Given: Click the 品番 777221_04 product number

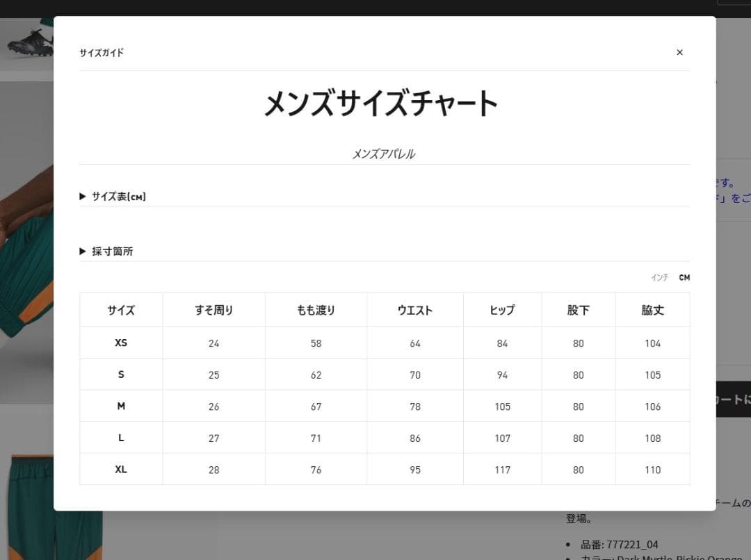Looking at the screenshot, I should (x=619, y=545).
